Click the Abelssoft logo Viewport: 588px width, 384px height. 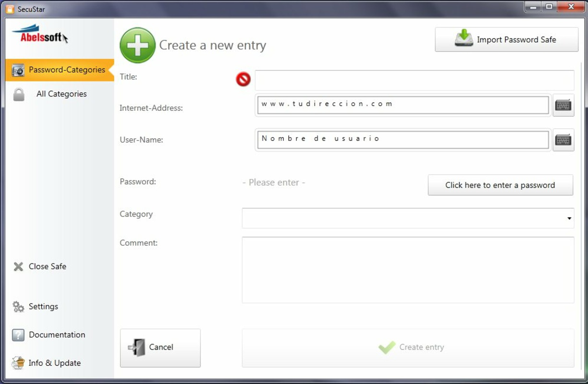[40, 34]
